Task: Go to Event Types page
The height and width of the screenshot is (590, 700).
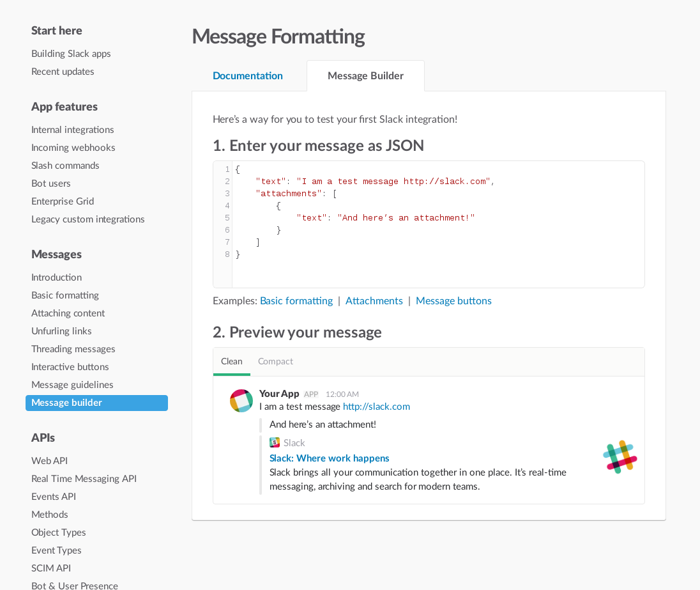Action: [56, 550]
